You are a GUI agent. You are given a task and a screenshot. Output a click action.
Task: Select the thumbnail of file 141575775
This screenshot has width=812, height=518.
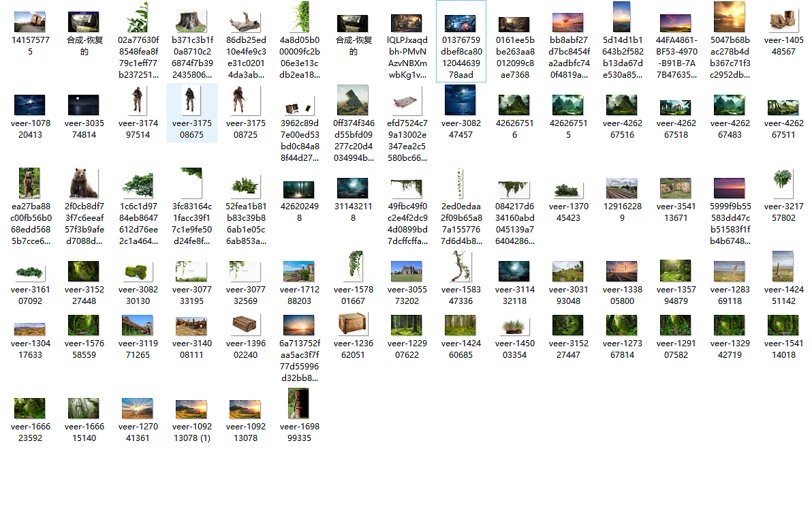(x=30, y=22)
